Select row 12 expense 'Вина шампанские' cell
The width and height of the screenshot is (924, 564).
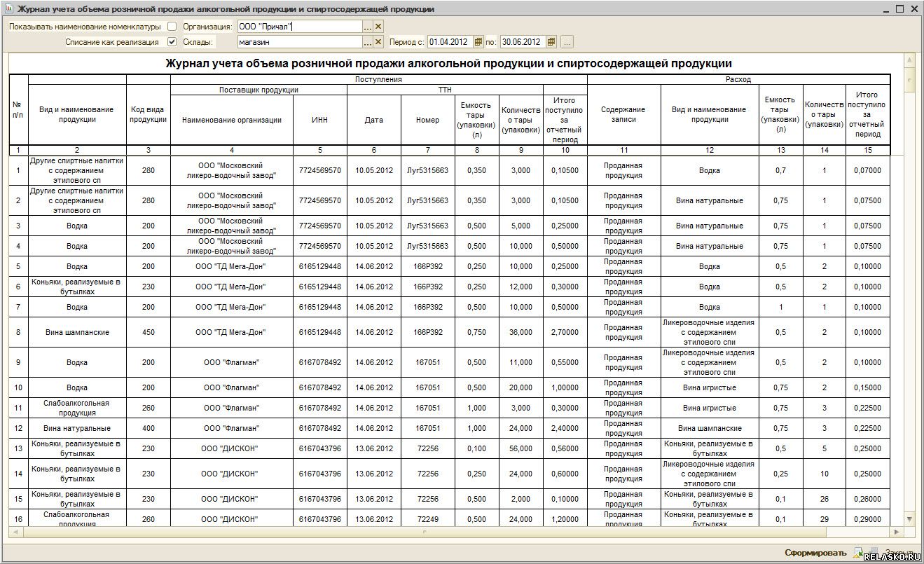click(709, 428)
